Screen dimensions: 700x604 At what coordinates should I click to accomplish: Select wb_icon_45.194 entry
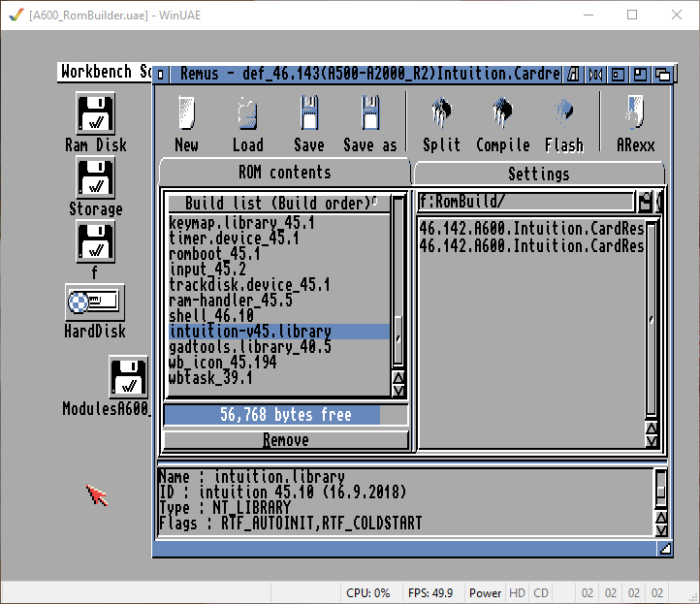279,363
